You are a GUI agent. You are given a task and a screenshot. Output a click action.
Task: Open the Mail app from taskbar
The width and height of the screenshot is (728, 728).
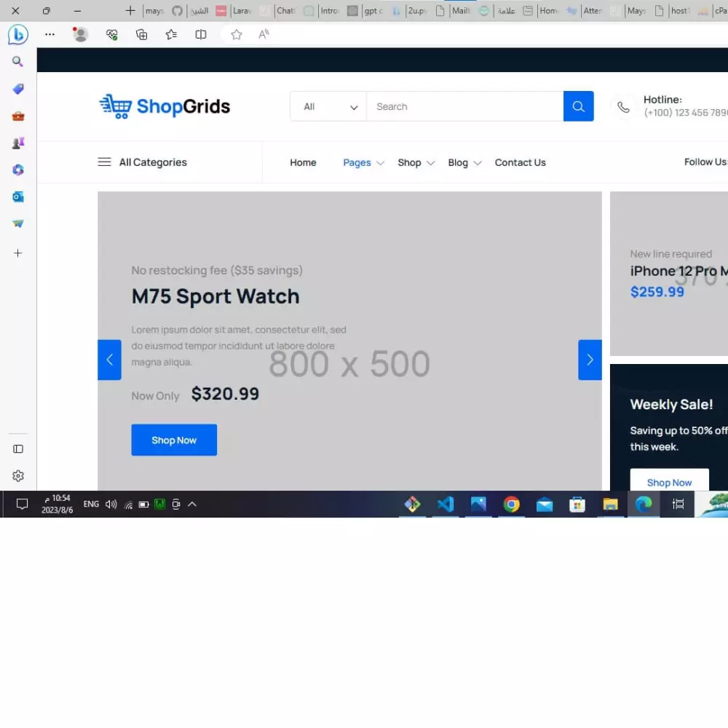[x=544, y=505]
